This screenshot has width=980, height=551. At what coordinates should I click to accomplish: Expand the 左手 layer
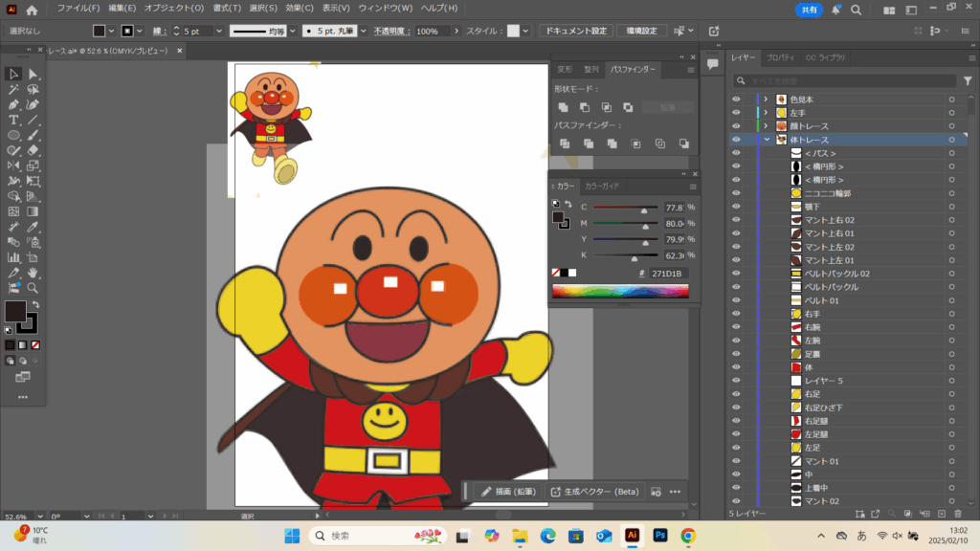click(x=766, y=113)
